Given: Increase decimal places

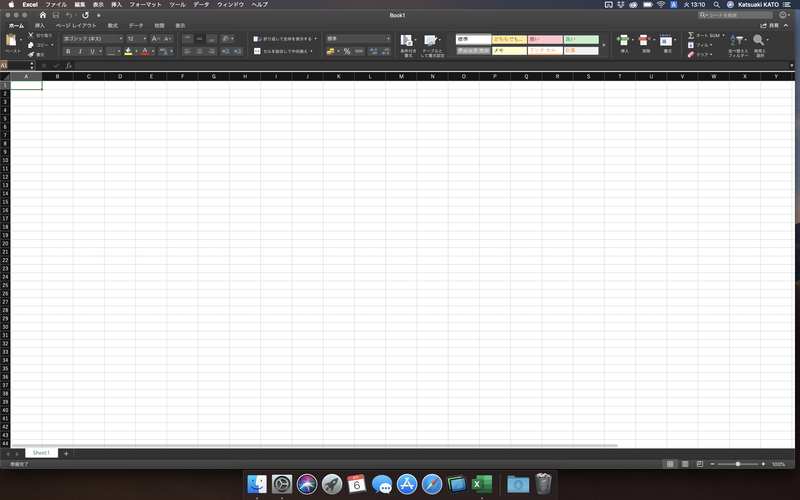Looking at the screenshot, I should click(x=373, y=51).
